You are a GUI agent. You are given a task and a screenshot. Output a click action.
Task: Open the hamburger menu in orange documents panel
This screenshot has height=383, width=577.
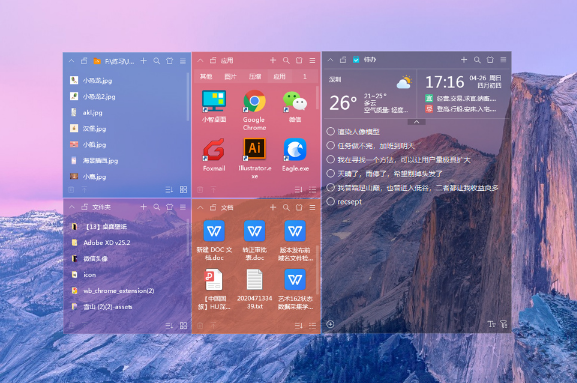(x=312, y=208)
